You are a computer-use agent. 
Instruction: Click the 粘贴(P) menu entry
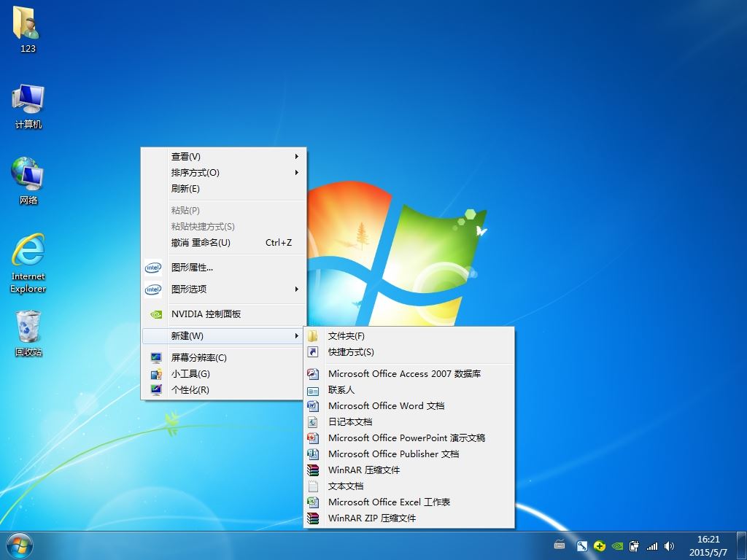(223, 211)
